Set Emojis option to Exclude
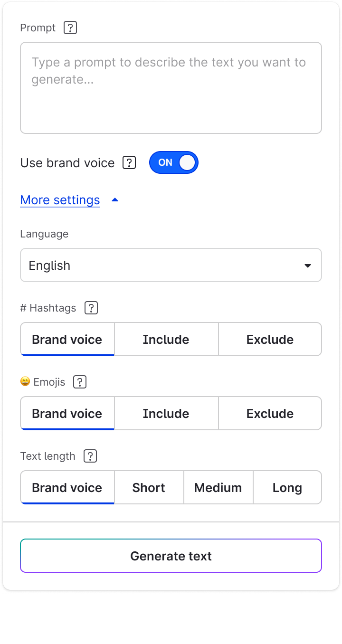Screen dimensions: 342x644 click(x=270, y=414)
